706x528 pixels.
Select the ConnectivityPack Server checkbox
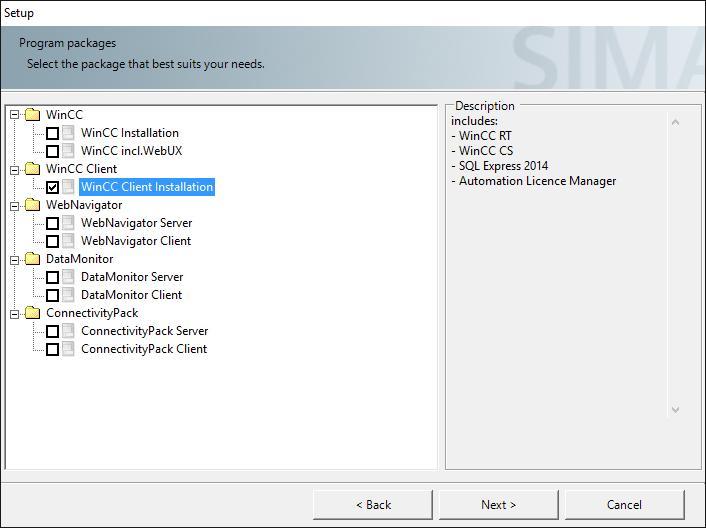point(53,331)
